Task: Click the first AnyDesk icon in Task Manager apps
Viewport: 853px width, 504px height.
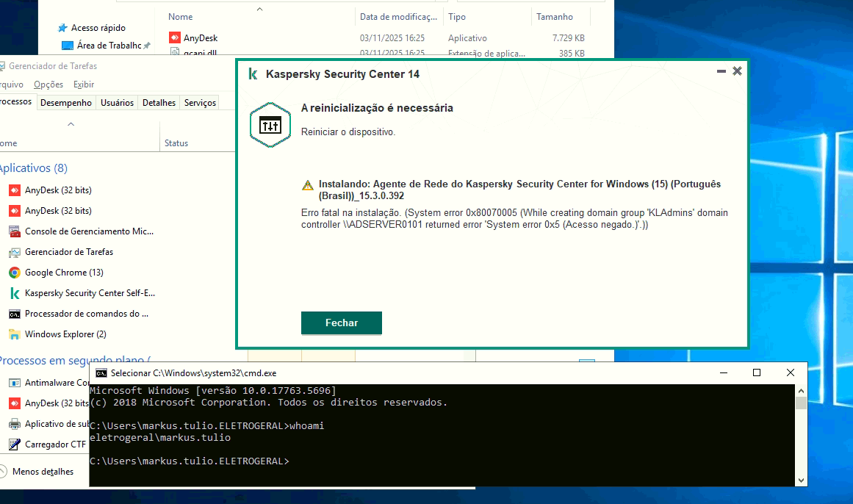Action: click(x=15, y=190)
